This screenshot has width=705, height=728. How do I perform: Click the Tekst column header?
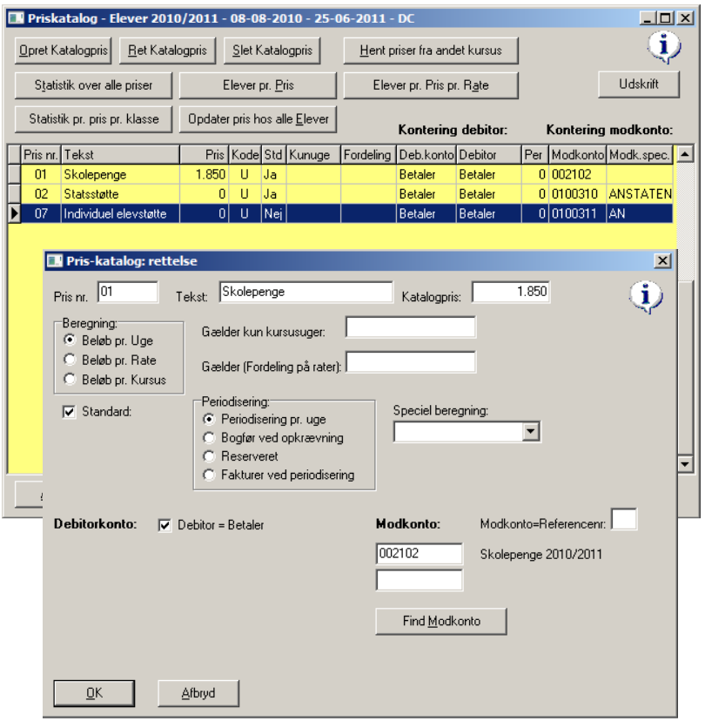click(120, 155)
